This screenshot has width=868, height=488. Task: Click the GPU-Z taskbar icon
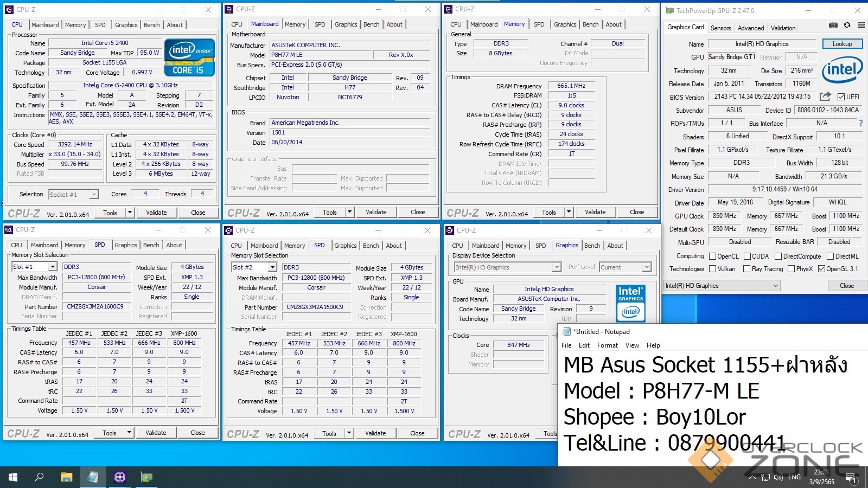146,477
